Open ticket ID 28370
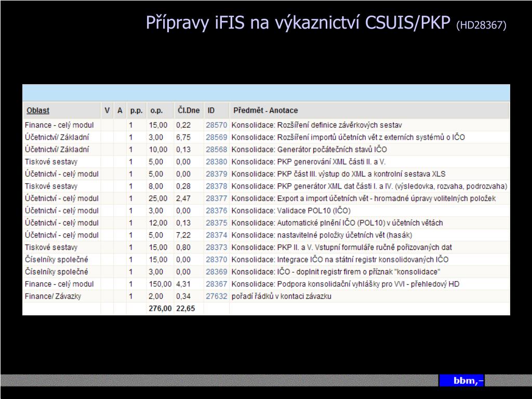The image size is (532, 399). pos(216,260)
